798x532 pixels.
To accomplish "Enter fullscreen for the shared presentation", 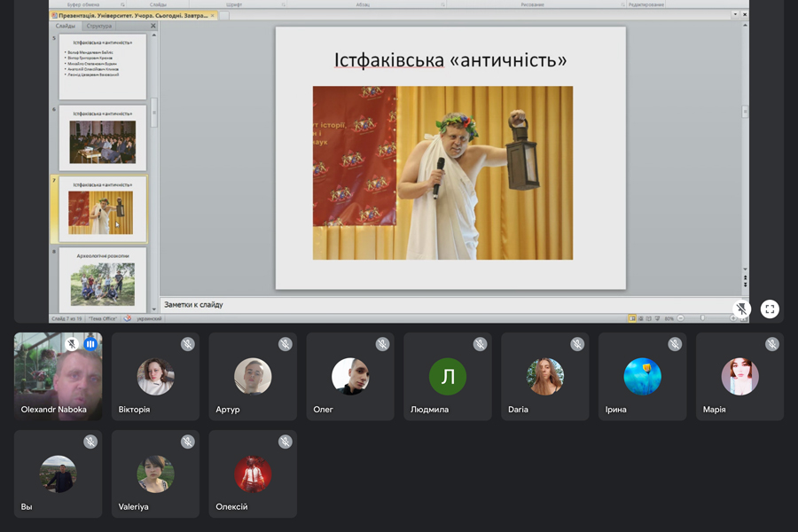I will tap(770, 309).
